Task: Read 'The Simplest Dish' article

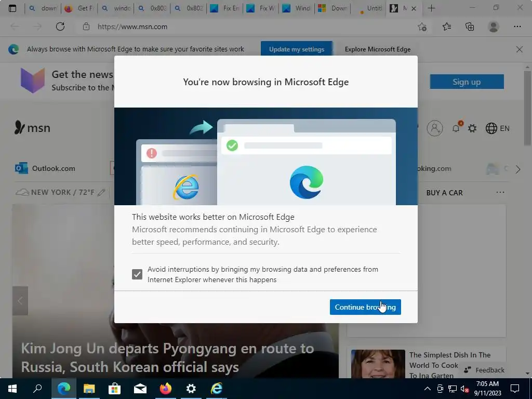Action: point(449,365)
